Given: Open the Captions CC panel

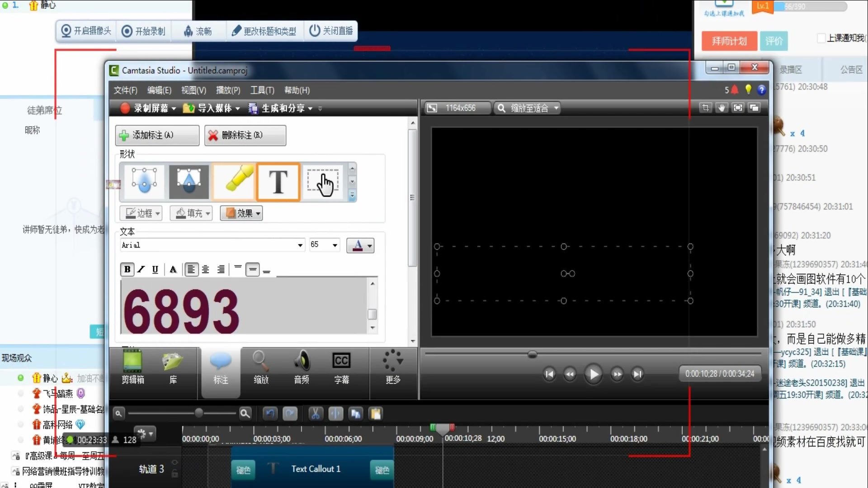Looking at the screenshot, I should coord(341,367).
